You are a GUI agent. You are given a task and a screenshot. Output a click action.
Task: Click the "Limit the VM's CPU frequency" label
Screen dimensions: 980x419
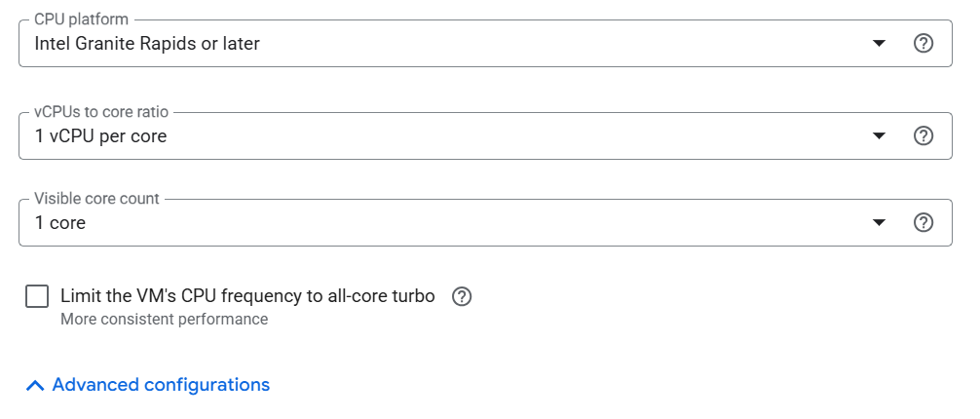coord(247,296)
